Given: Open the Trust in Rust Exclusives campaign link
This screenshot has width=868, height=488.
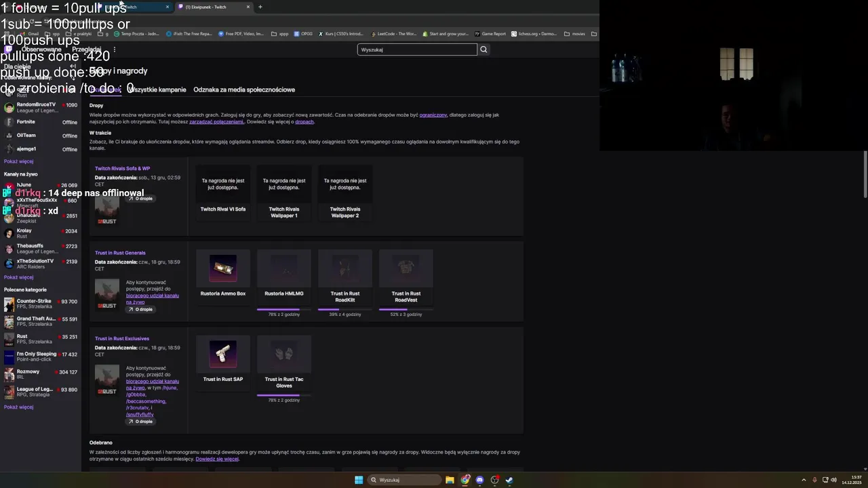Looking at the screenshot, I should click(122, 338).
